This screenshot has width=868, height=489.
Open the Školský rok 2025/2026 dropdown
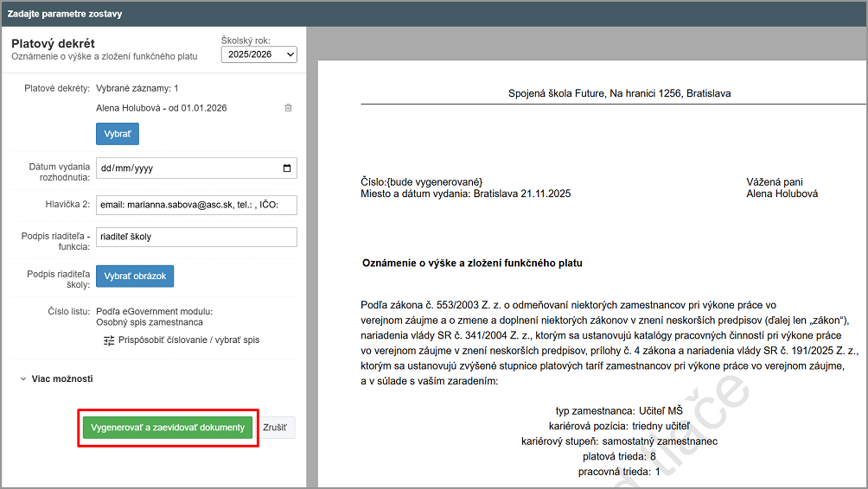(x=258, y=54)
